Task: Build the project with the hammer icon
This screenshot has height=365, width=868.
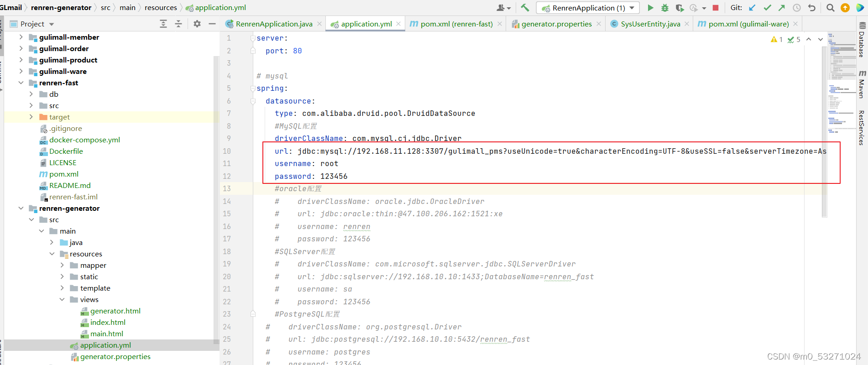Action: pyautogui.click(x=525, y=8)
